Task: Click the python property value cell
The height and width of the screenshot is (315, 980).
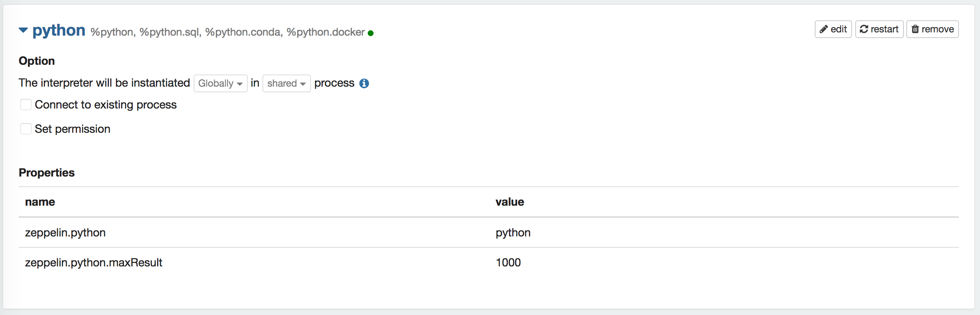Action: click(x=513, y=233)
